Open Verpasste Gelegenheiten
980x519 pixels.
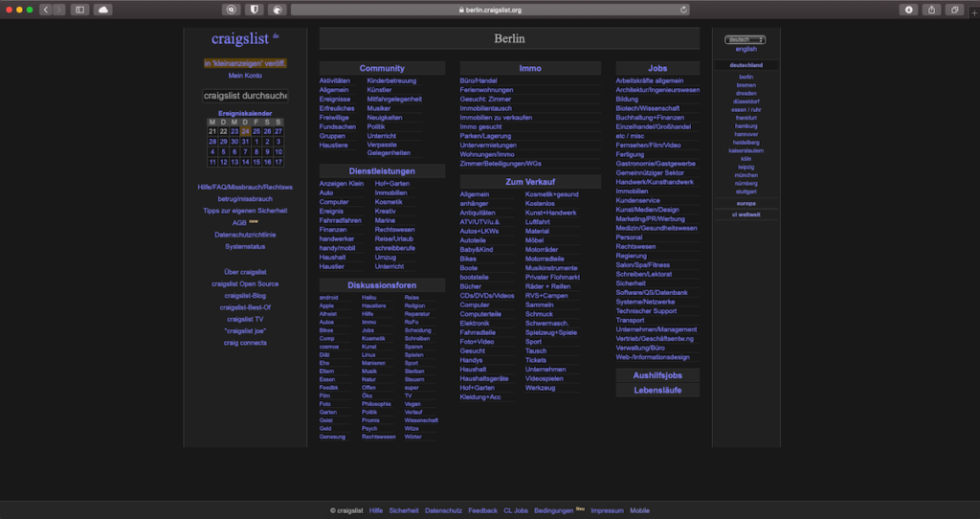tap(389, 148)
